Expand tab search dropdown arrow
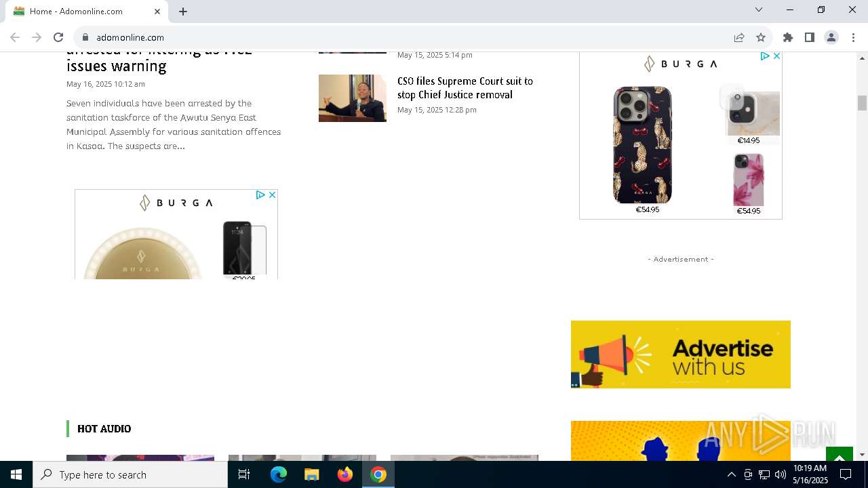 (759, 9)
